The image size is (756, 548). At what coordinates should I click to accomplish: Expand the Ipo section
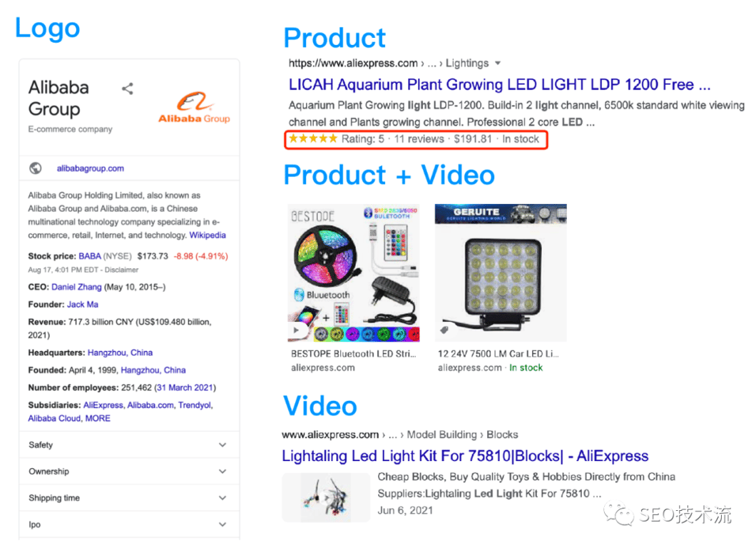click(x=129, y=524)
